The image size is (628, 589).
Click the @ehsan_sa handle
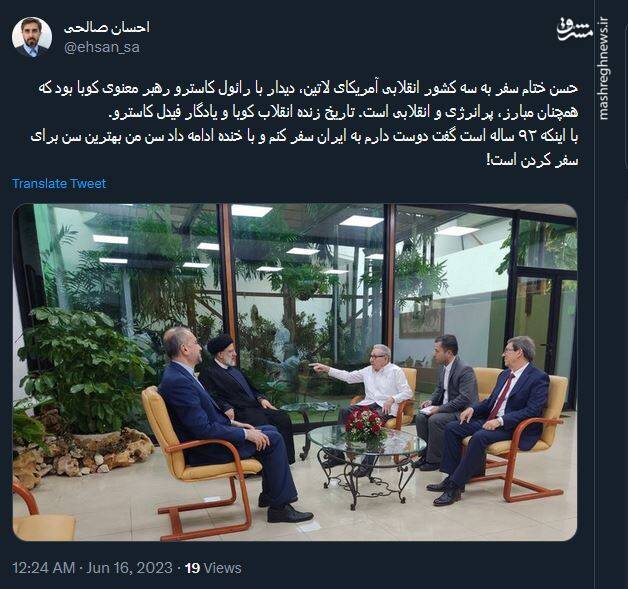coord(102,47)
